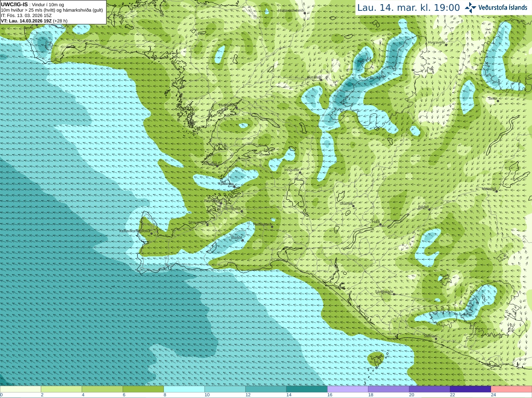This screenshot has width=532, height=398.
Task: Select the Keflavíkurflugvöllur station marker
Action: pyautogui.click(x=152, y=233)
